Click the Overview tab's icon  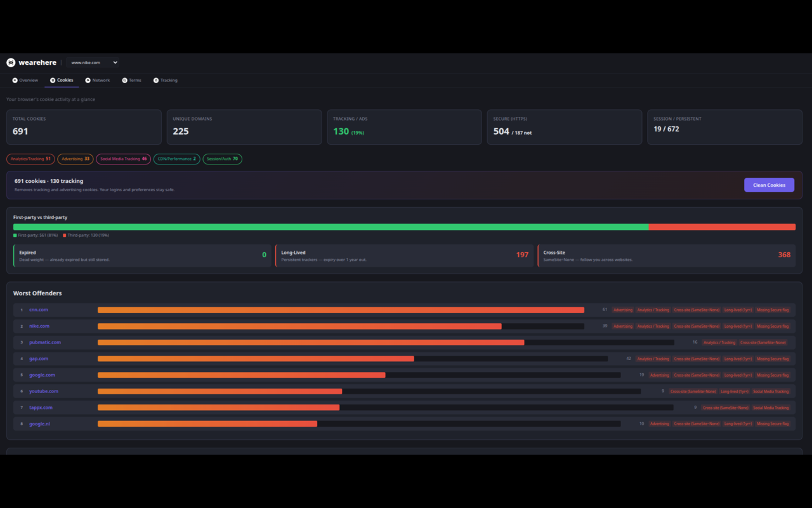(x=15, y=81)
